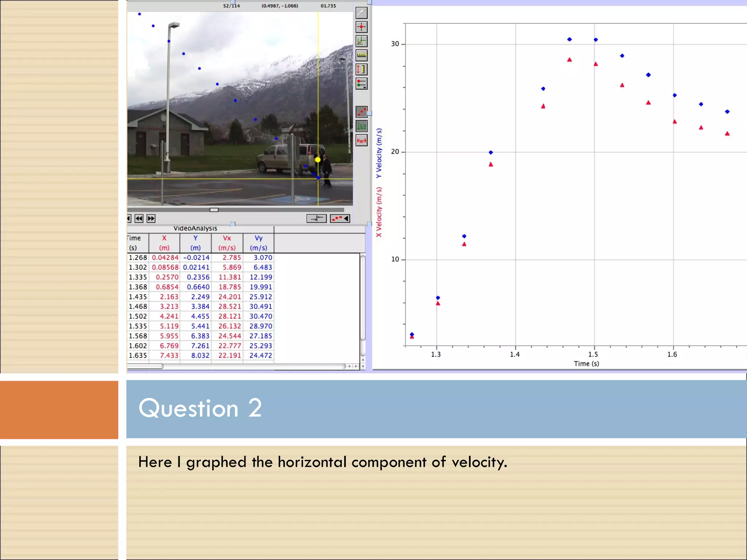This screenshot has width=747, height=560.
Task: Toggle the Show Origin axes button
Action: click(x=361, y=126)
